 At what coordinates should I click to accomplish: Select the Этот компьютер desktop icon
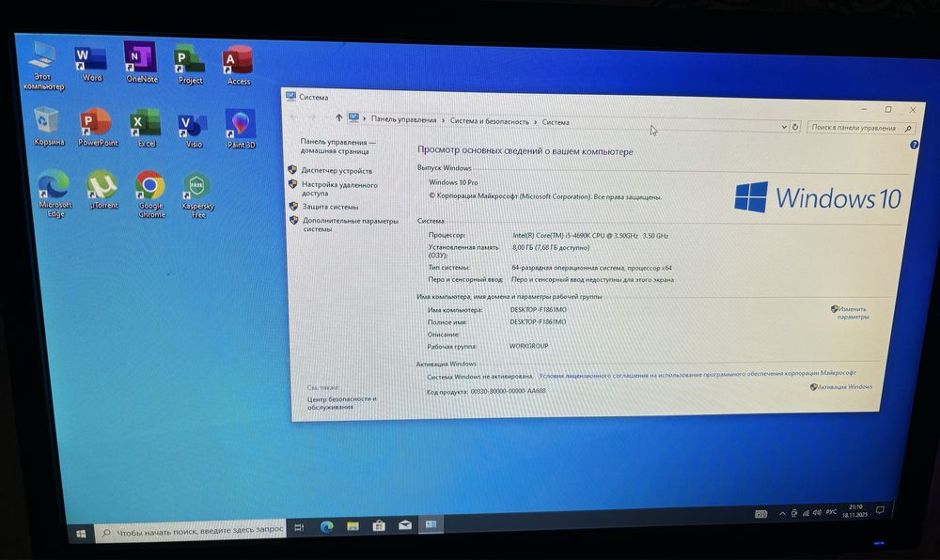click(x=43, y=67)
